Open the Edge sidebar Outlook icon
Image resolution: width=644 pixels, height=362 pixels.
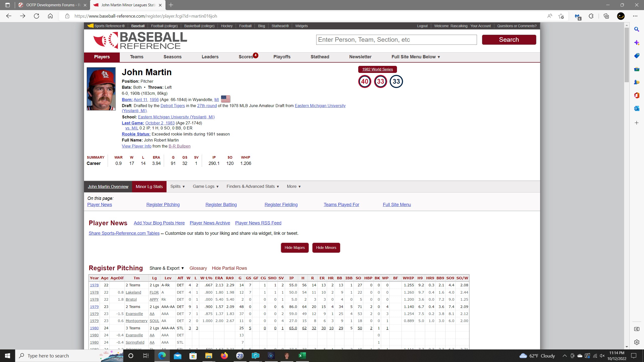click(637, 109)
